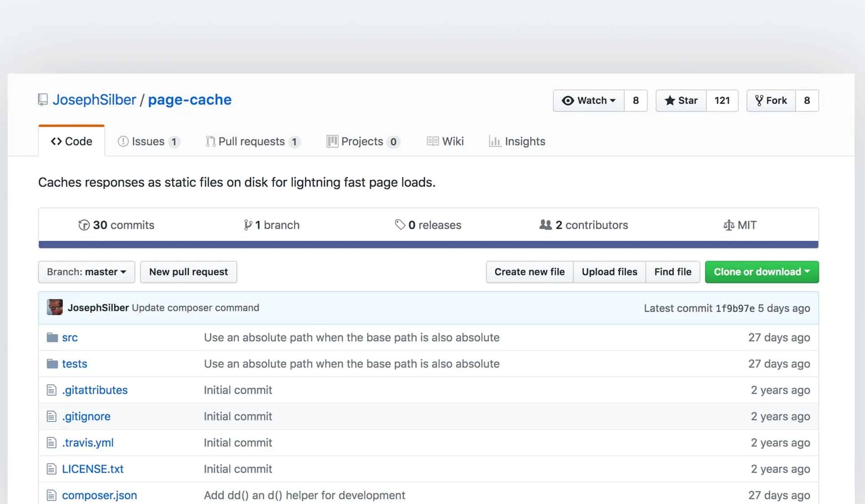Click the repository description text
Screen dimensions: 865x504
(x=237, y=182)
